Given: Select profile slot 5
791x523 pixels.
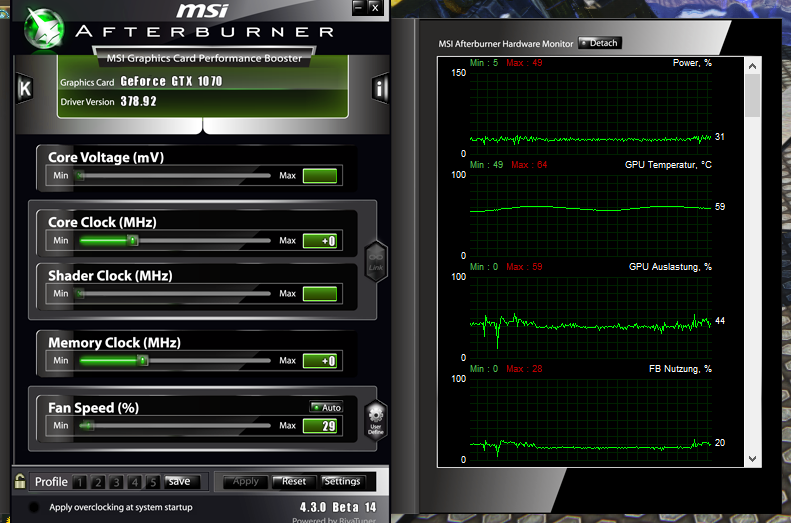Looking at the screenshot, I should coord(152,482).
